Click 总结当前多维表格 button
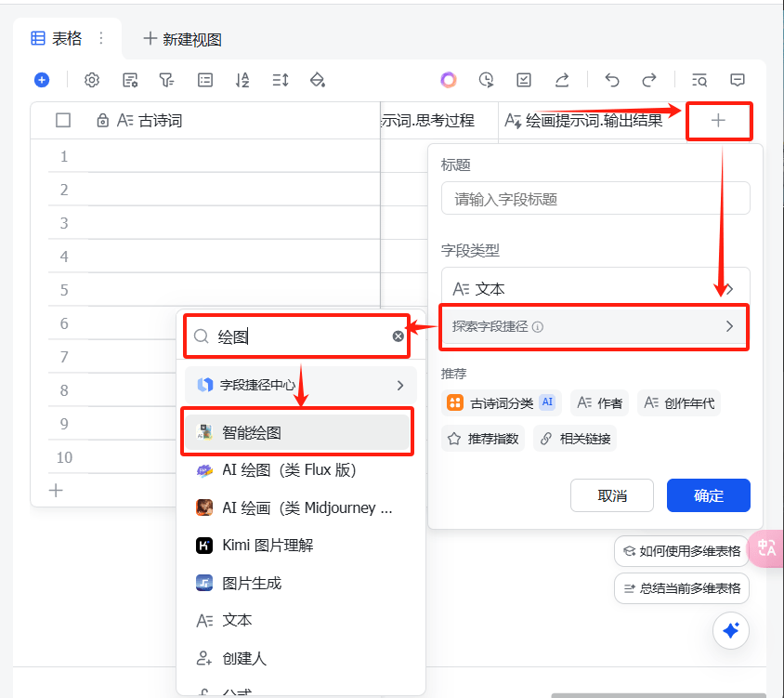The height and width of the screenshot is (698, 784). [682, 588]
